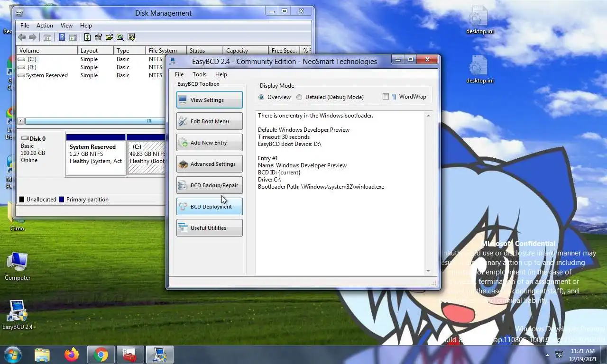Open Action menu in Disk Management
Image resolution: width=607 pixels, height=364 pixels.
45,26
